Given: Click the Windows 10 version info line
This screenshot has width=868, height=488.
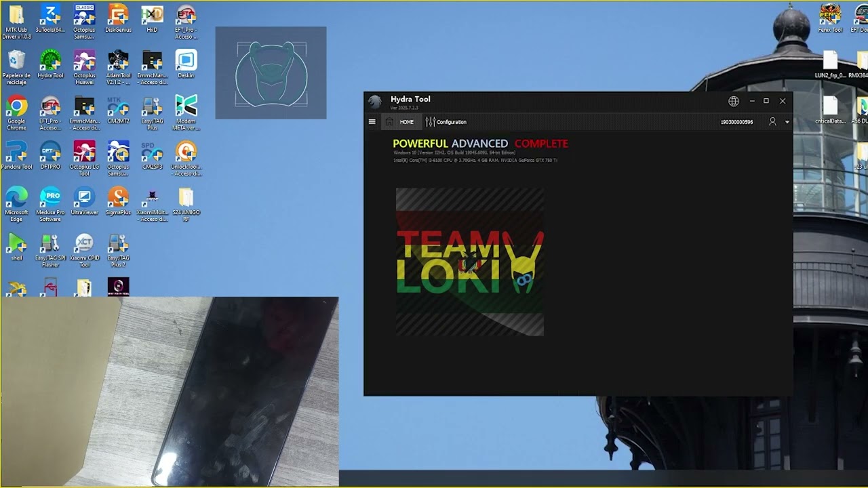Looking at the screenshot, I should point(454,153).
